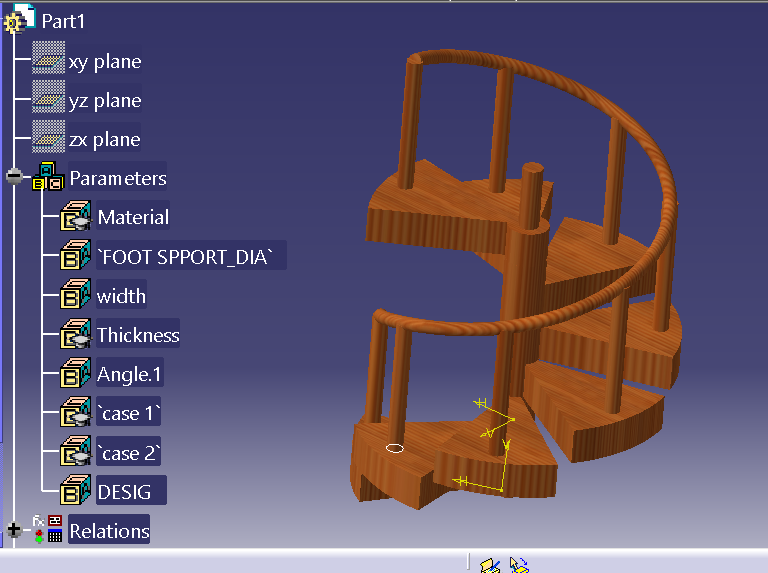The height and width of the screenshot is (573, 768).
Task: Click the DESIG parameter icon
Action: (x=75, y=490)
